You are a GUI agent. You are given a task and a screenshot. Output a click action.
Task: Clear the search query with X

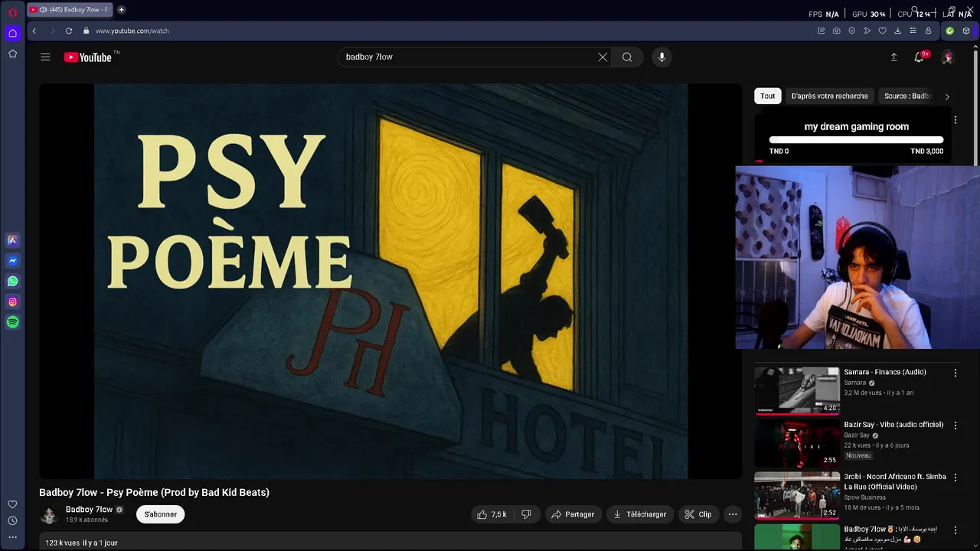point(603,57)
